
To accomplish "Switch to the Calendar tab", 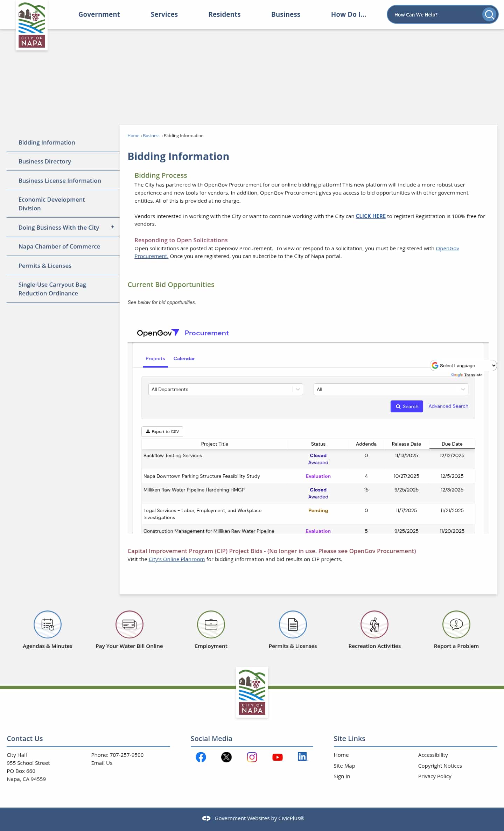I will tap(184, 358).
